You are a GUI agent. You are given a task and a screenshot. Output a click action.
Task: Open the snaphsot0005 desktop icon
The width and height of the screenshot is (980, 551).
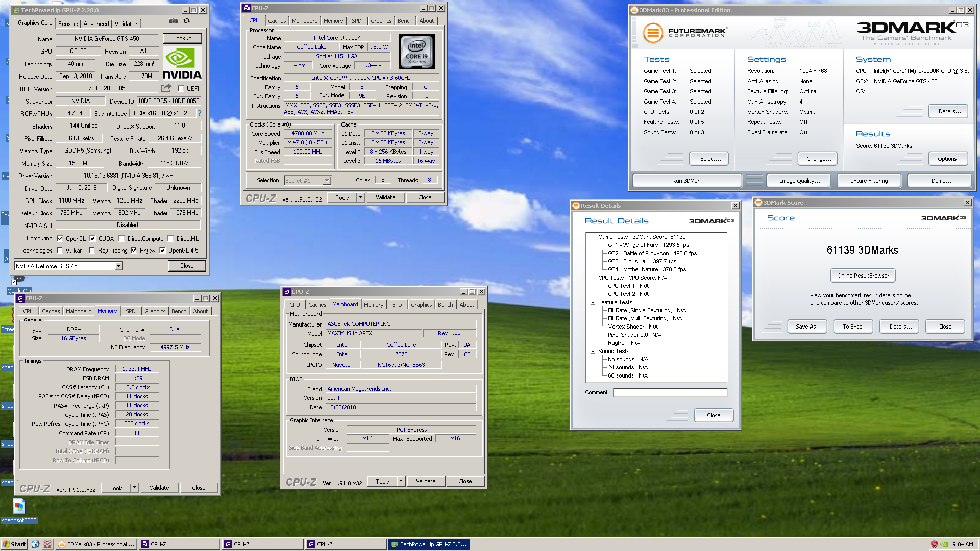[19, 510]
